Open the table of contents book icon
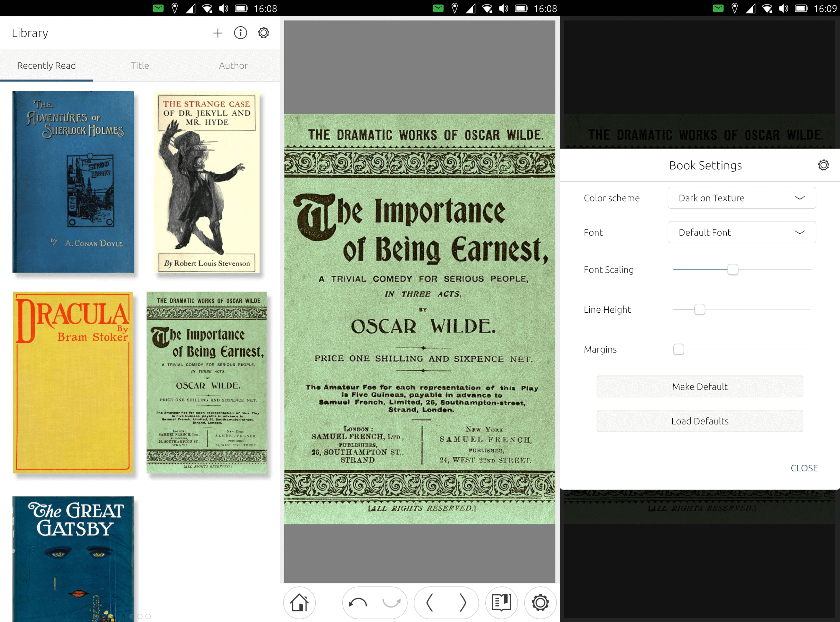The width and height of the screenshot is (840, 622). (x=501, y=602)
